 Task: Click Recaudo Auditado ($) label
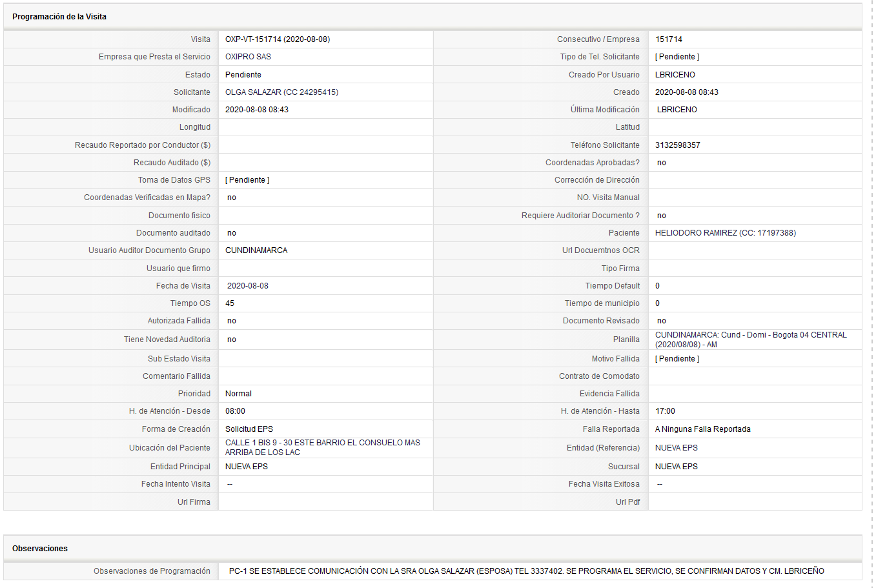point(172,163)
